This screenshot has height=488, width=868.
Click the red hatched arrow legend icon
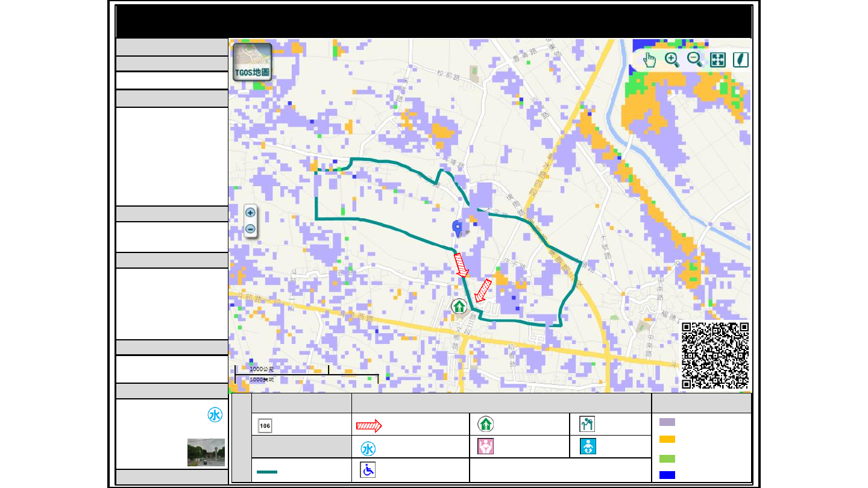click(369, 425)
